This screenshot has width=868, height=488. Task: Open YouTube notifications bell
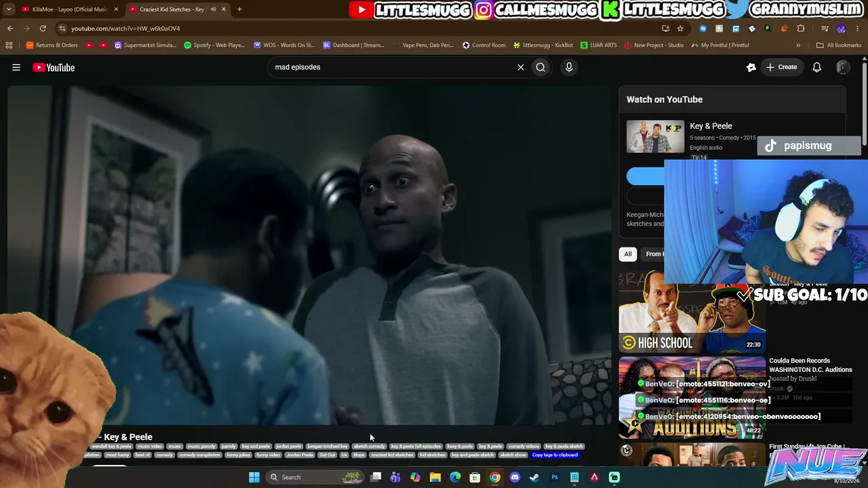click(817, 67)
